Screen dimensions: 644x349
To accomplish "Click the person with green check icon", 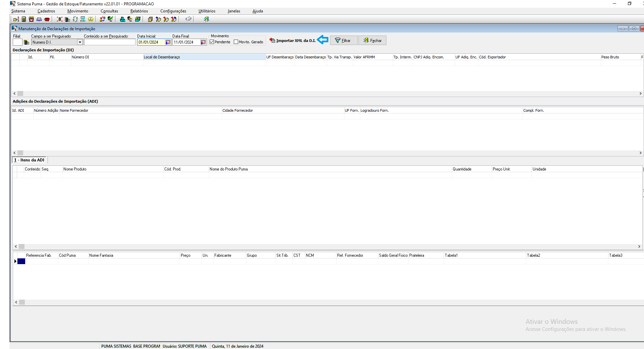I will pos(110,19).
